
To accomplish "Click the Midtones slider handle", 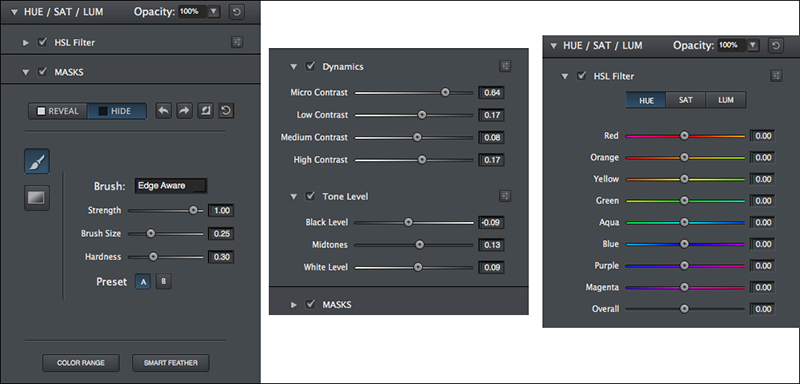I will pyautogui.click(x=419, y=245).
